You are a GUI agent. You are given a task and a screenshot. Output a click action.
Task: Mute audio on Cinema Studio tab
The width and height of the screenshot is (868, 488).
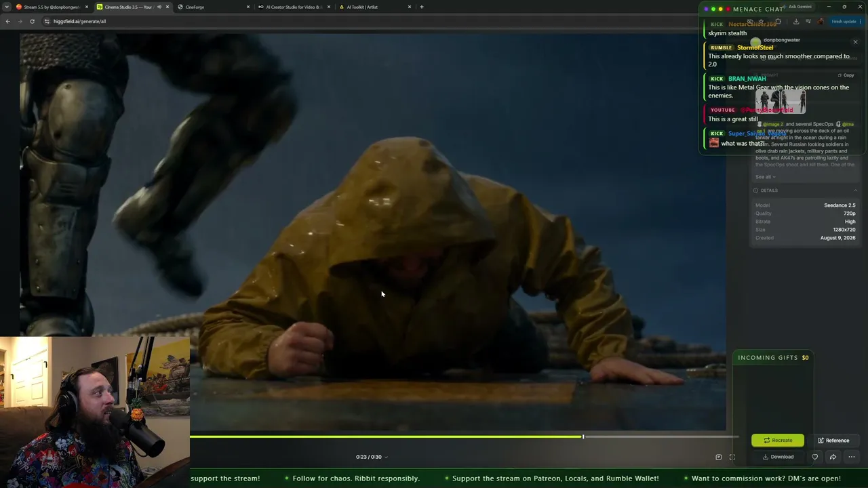tap(159, 7)
